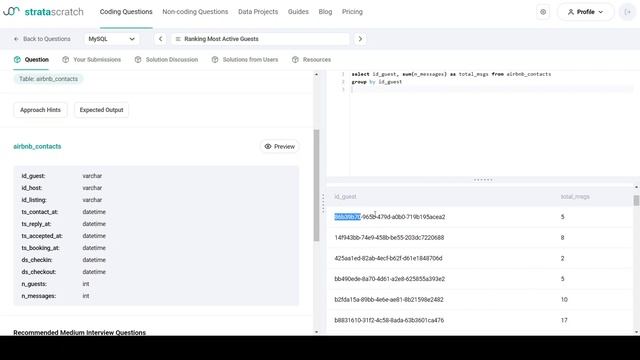
Task: Click total_msgs value 10
Action: point(564,300)
